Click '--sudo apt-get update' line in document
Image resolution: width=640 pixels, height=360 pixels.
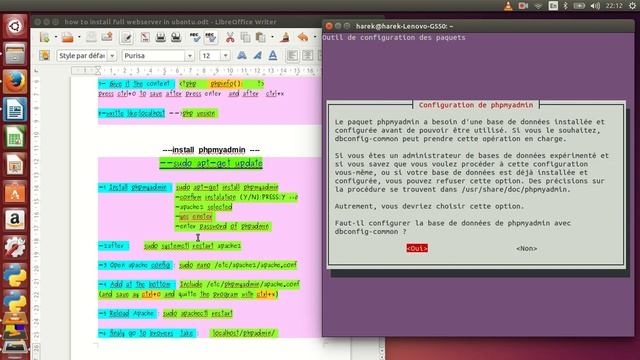[211, 163]
